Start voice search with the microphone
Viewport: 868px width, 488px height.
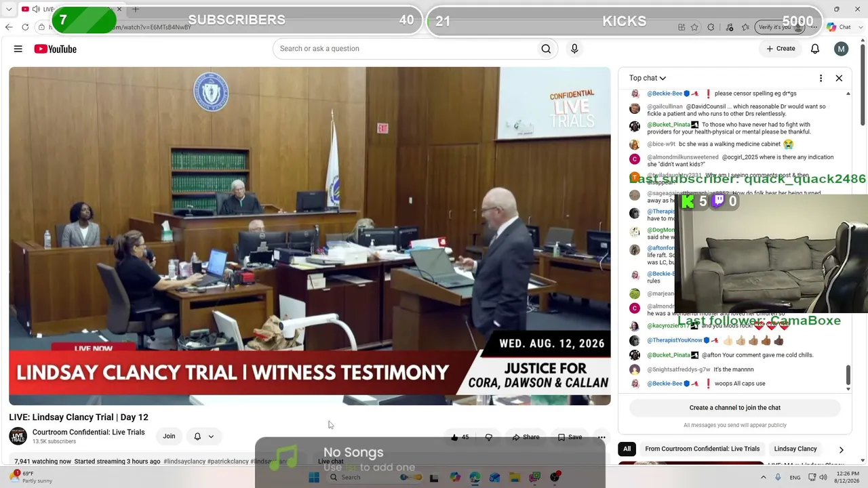coord(574,49)
